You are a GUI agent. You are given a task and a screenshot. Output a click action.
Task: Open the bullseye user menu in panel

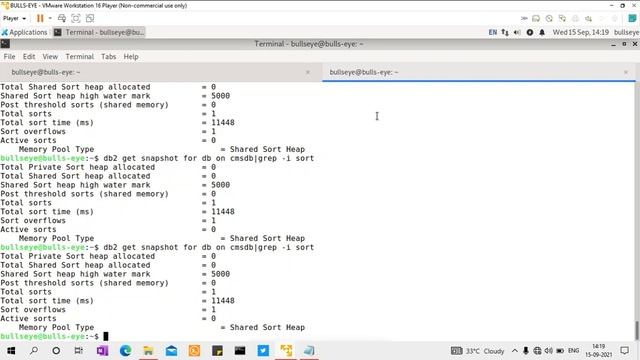[626, 32]
